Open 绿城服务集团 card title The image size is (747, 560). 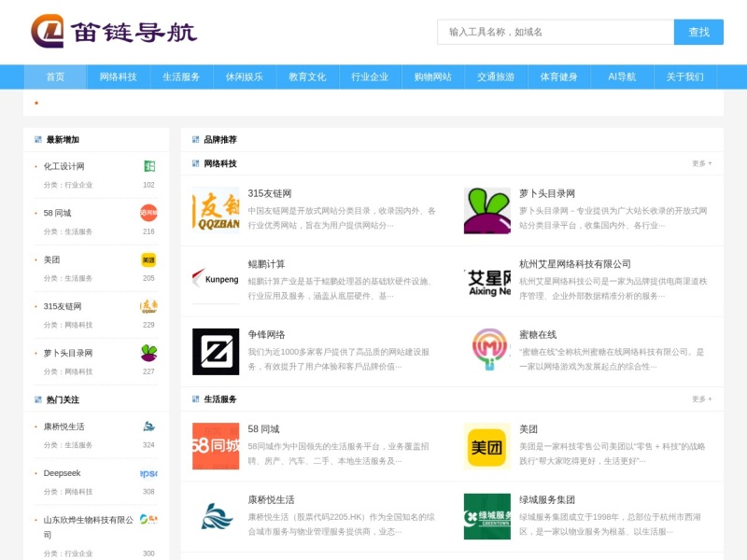(547, 499)
